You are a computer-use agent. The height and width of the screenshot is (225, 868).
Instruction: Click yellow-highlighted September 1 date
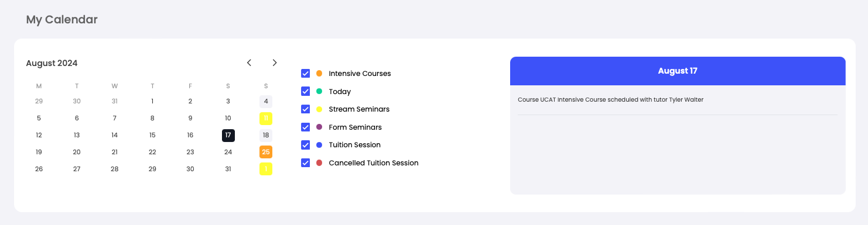point(266,169)
